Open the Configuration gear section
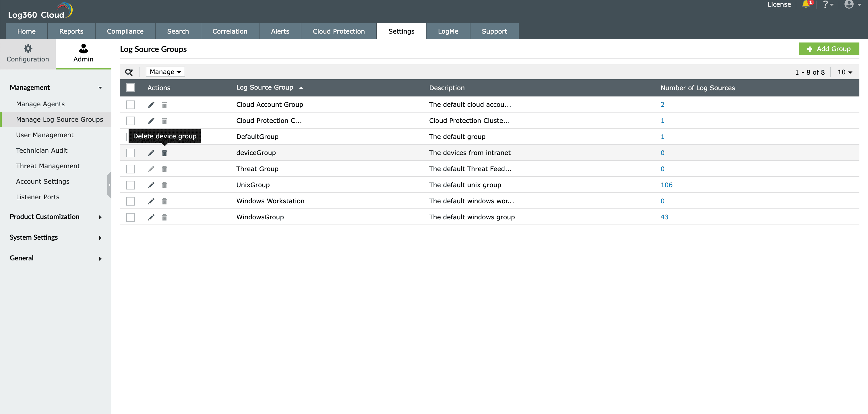The image size is (868, 414). pos(28,54)
